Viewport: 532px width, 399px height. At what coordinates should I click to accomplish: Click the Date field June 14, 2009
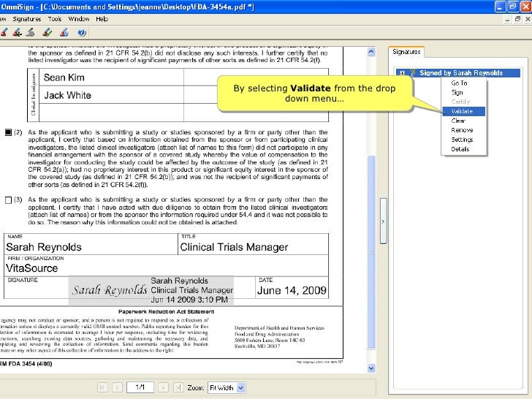[292, 288]
